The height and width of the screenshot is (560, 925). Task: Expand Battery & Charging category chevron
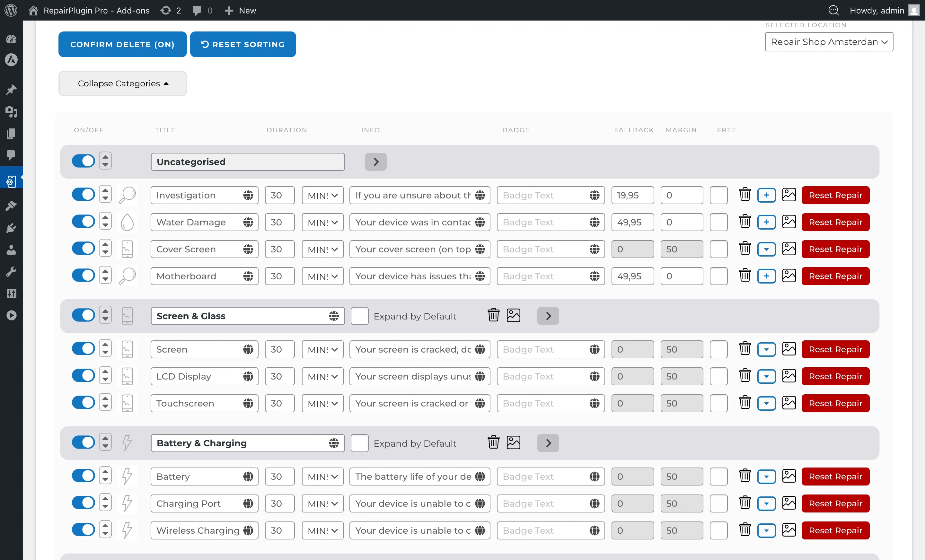[548, 443]
